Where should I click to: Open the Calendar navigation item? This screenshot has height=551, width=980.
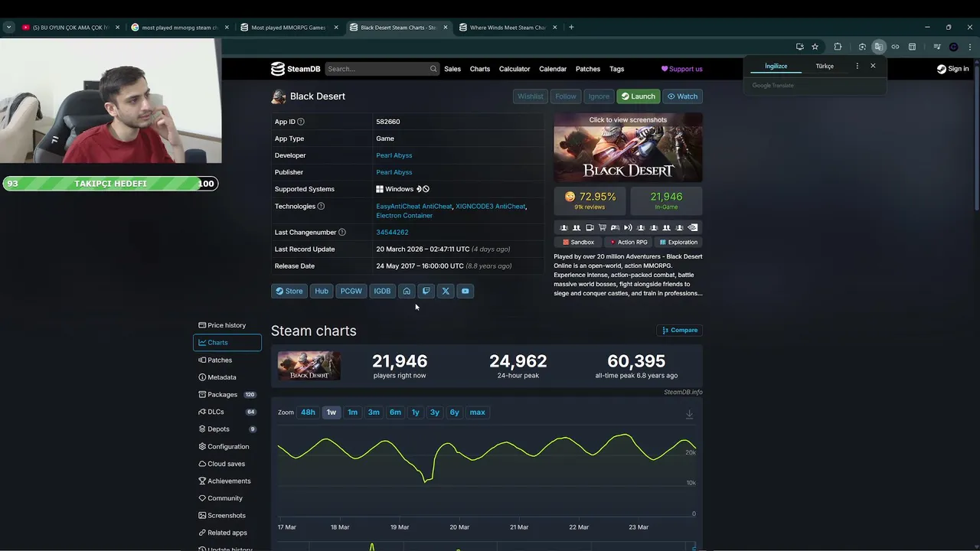[x=553, y=69]
